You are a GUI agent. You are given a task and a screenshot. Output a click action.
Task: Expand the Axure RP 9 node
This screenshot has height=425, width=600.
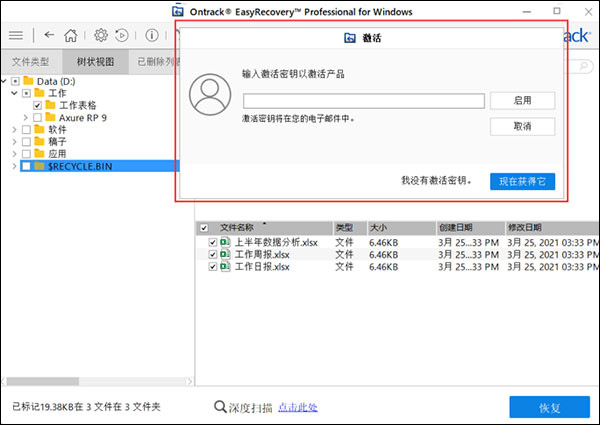(26, 117)
